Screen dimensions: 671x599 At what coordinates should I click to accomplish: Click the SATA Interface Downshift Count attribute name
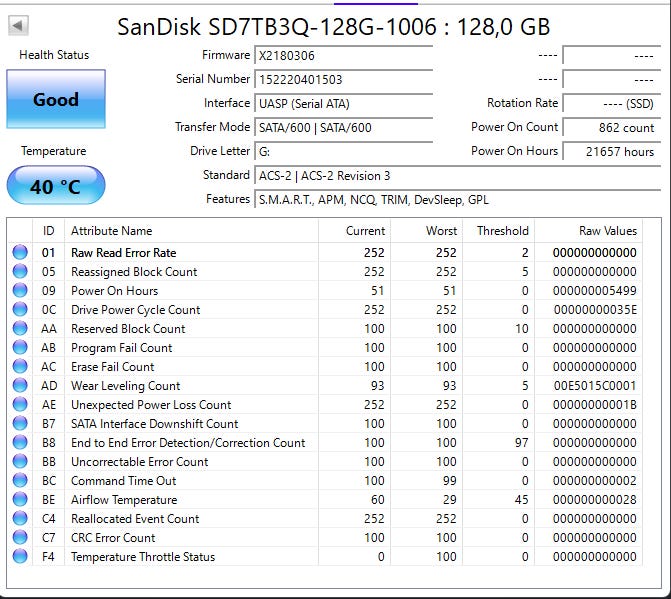[x=154, y=424]
